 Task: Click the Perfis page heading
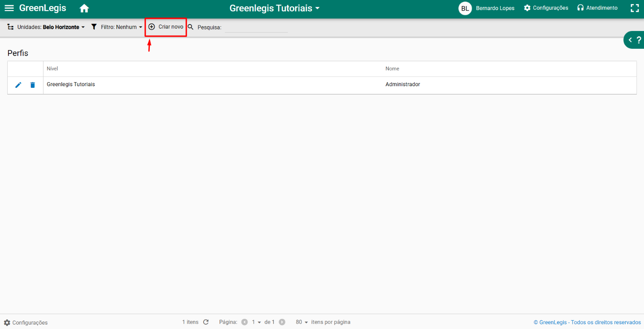click(x=18, y=53)
